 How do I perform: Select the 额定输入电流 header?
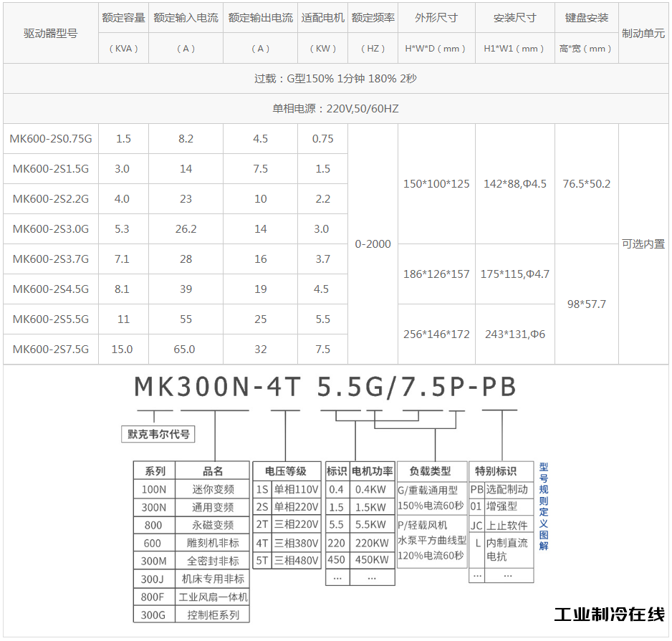186,18
